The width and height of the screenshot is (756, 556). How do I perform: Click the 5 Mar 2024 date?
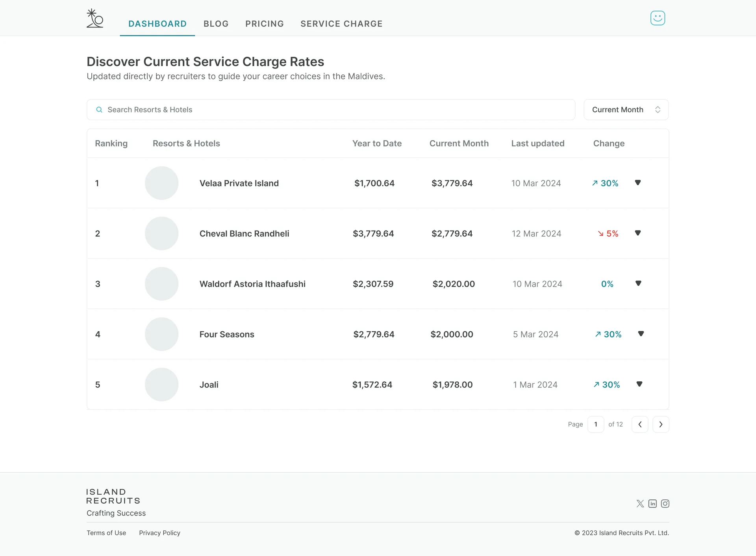pos(535,334)
